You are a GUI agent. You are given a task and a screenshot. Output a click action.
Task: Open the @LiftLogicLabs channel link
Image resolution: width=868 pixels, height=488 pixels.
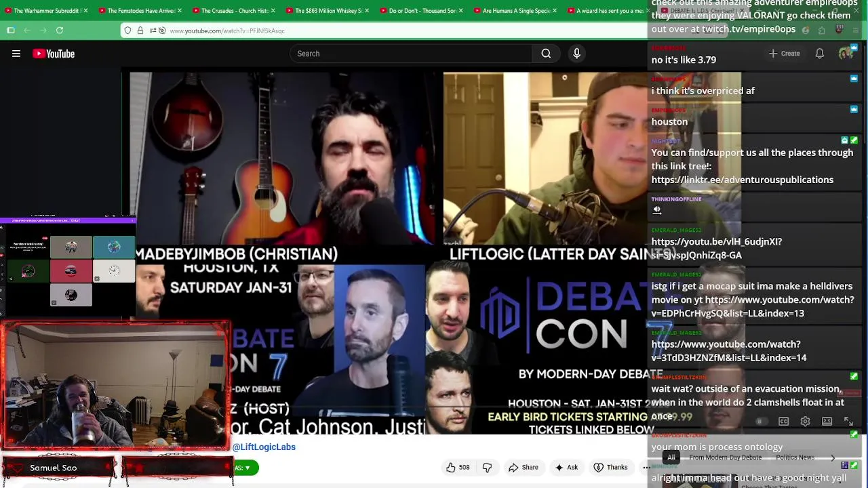click(264, 447)
